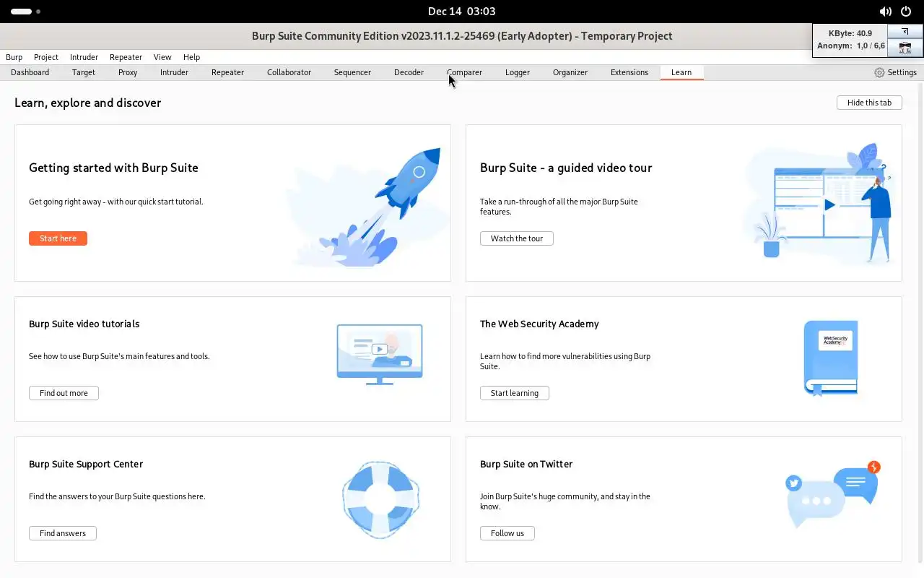The width and height of the screenshot is (924, 578).
Task: Click 'Burp Suite - a guided video tour' heading
Action: tap(566, 168)
